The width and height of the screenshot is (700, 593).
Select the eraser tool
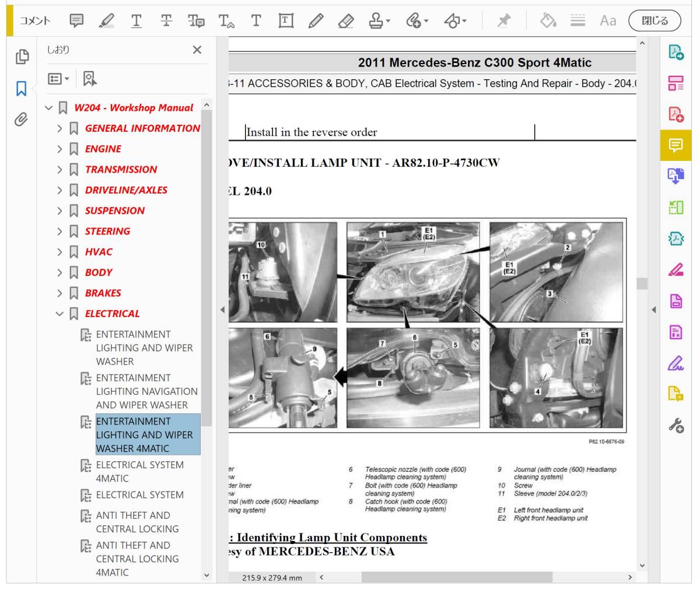346,21
